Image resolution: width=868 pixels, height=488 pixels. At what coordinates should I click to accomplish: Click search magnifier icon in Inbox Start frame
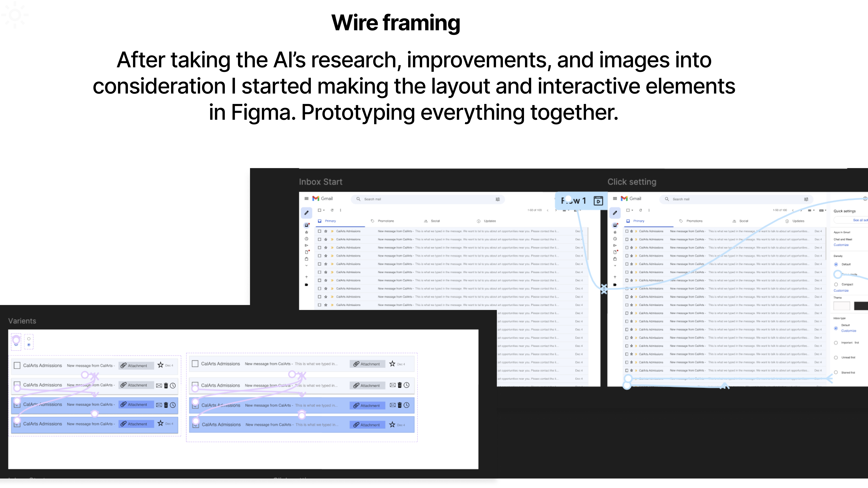358,199
